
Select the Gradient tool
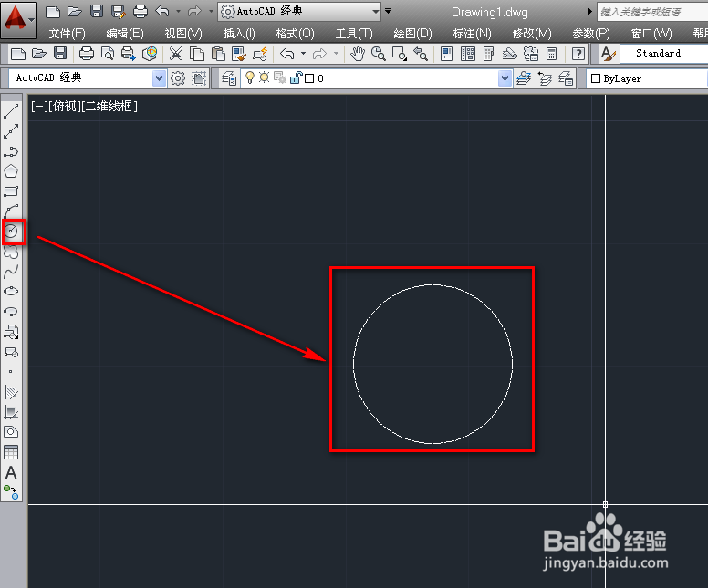pyautogui.click(x=11, y=412)
